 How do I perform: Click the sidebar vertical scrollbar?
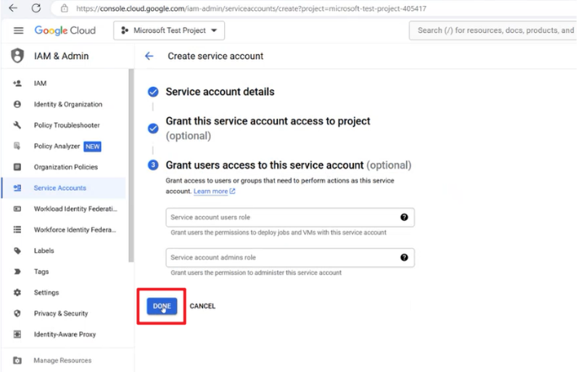(131, 165)
